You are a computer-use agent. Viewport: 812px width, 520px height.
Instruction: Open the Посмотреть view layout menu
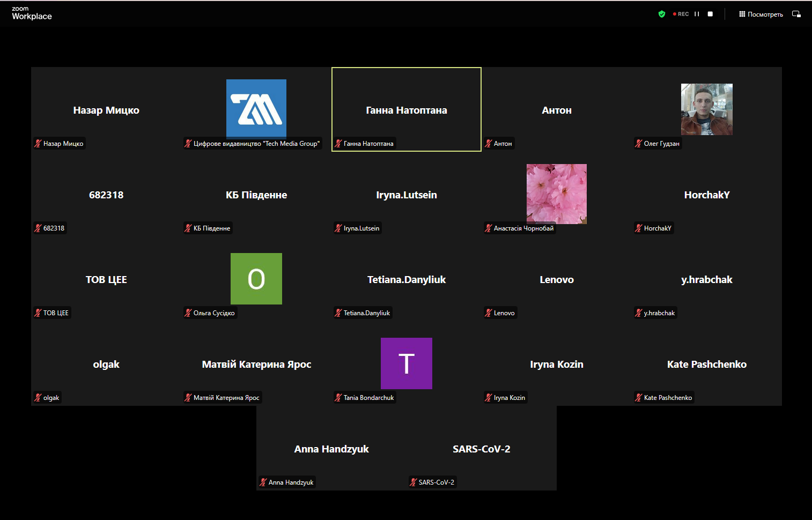coord(761,14)
